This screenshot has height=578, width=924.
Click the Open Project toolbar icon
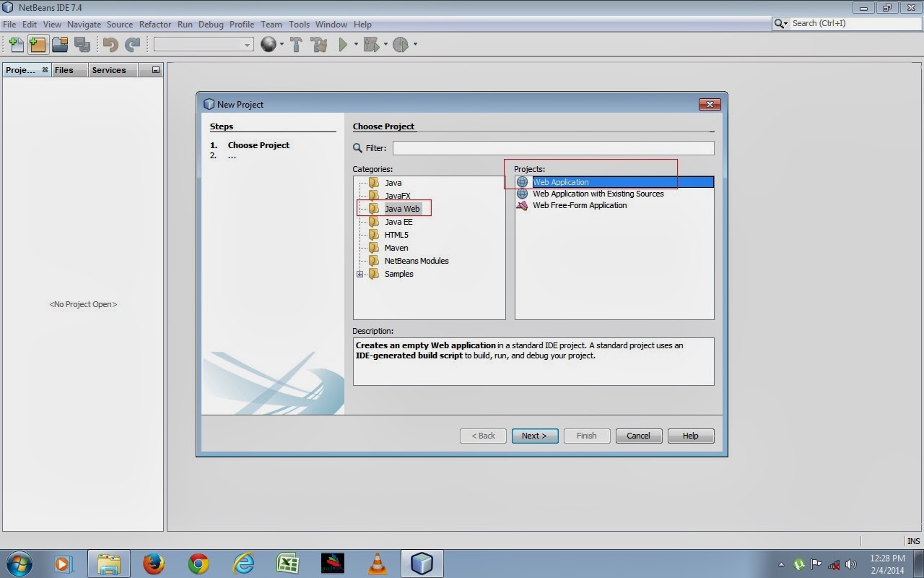(60, 45)
